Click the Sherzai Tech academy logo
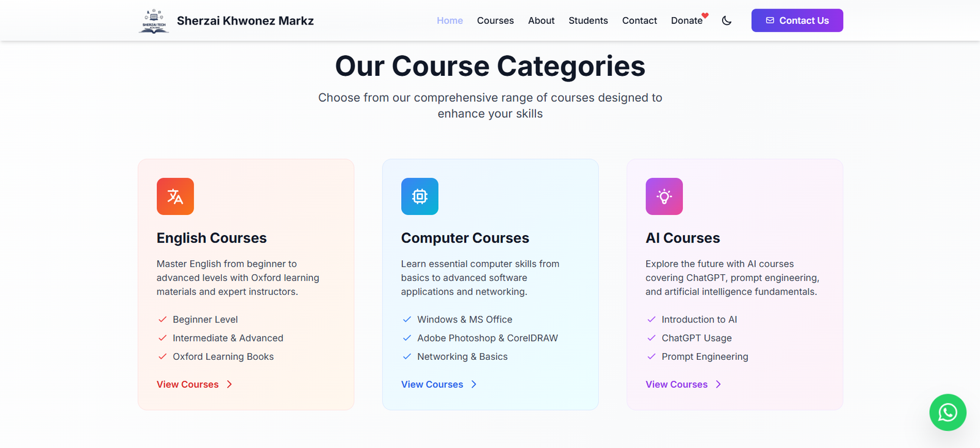The width and height of the screenshot is (980, 448). pyautogui.click(x=154, y=21)
